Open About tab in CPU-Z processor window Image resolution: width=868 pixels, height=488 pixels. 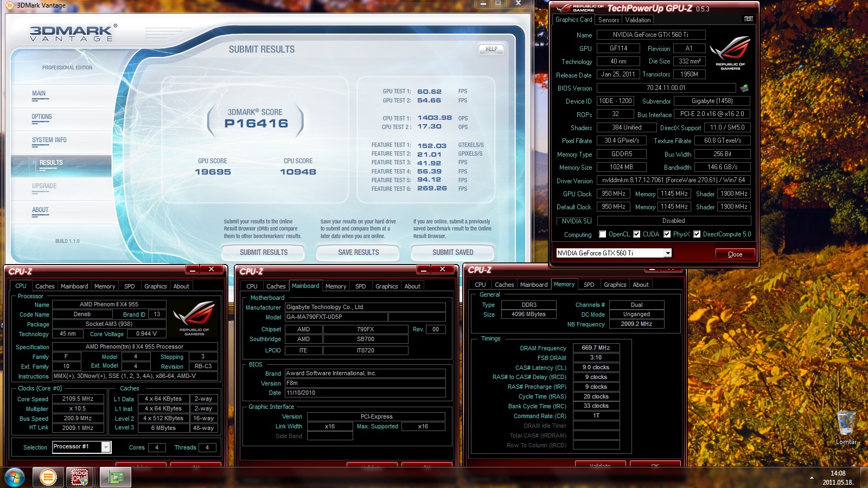(x=181, y=286)
